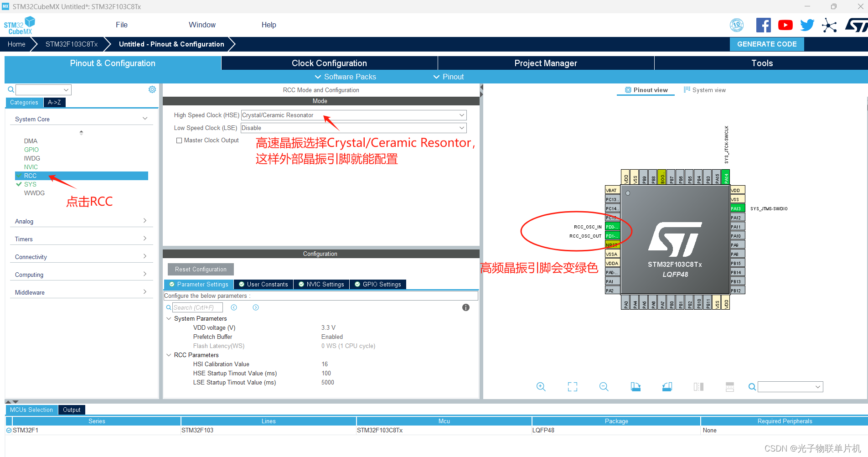Screen dimensions: 868x457
Task: Click the pin search magnifier icon
Action: [752, 387]
